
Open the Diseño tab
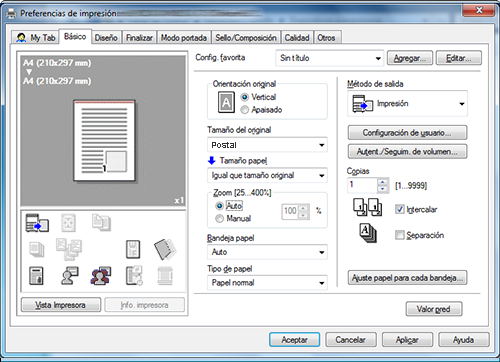(106, 38)
